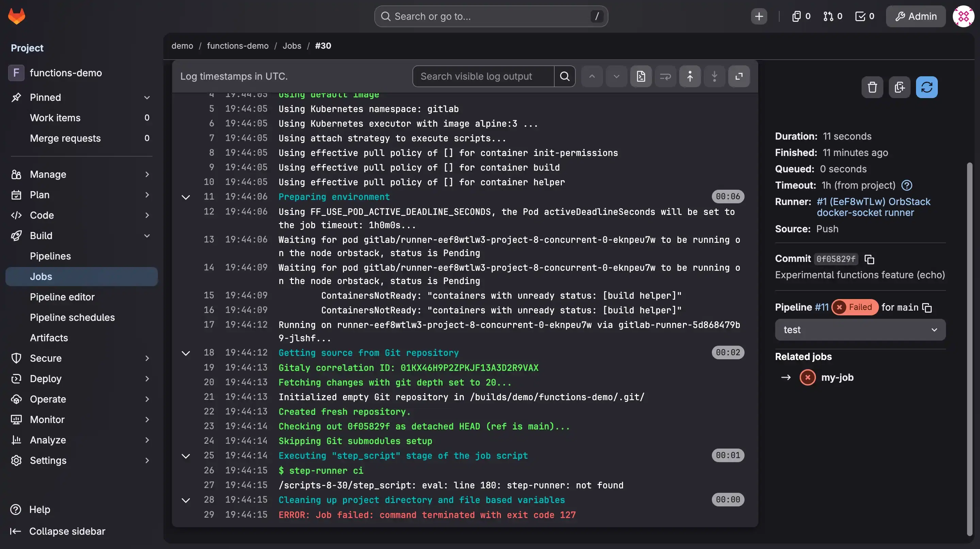Click failed status icon of my-job
The image size is (980, 549).
pyautogui.click(x=808, y=378)
